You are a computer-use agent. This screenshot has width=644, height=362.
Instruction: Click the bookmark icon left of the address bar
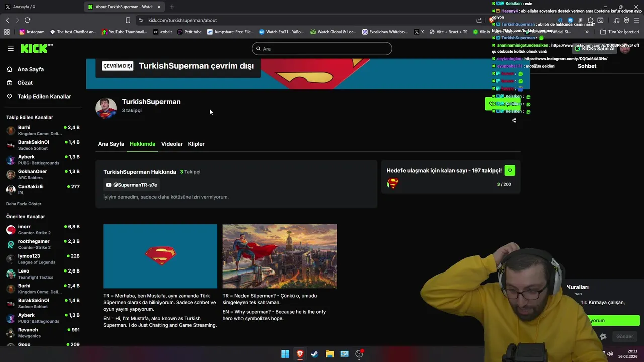[x=128, y=20]
